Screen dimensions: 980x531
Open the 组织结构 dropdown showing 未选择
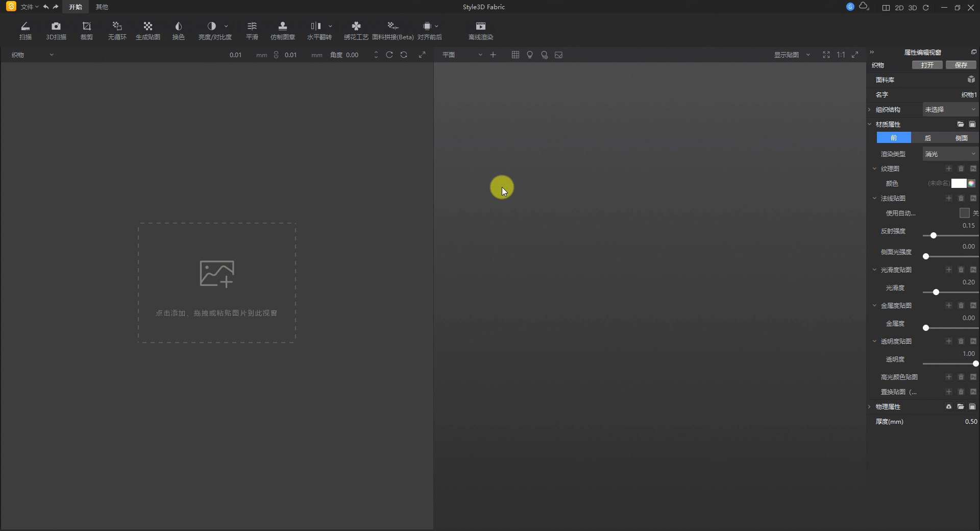coord(950,109)
